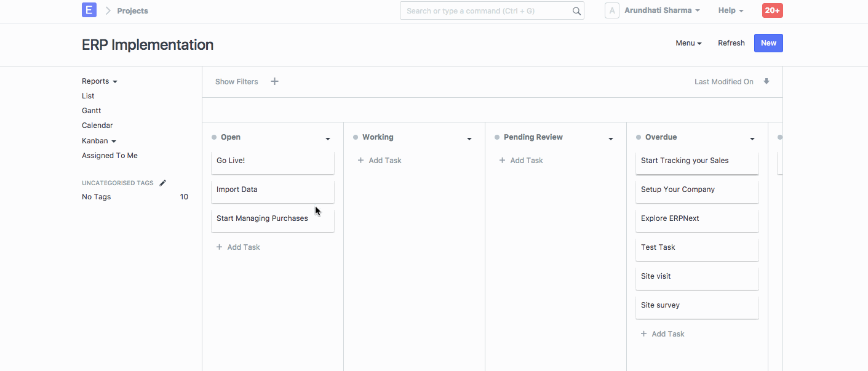
Task: Click the user avatar icon
Action: click(611, 10)
